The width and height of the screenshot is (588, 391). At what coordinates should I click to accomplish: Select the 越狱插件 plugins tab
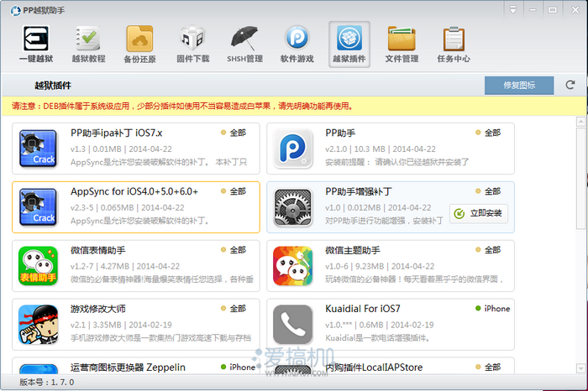tap(349, 44)
